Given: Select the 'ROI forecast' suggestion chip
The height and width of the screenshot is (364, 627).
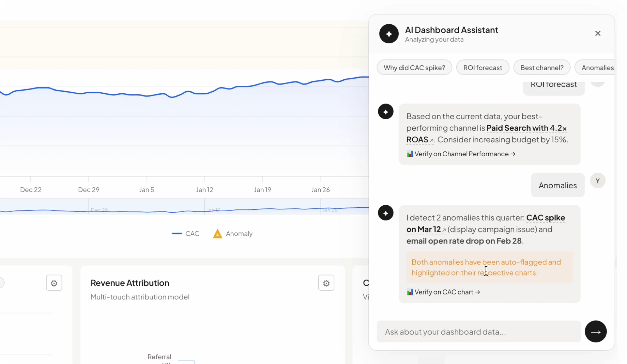Looking at the screenshot, I should click(x=482, y=68).
